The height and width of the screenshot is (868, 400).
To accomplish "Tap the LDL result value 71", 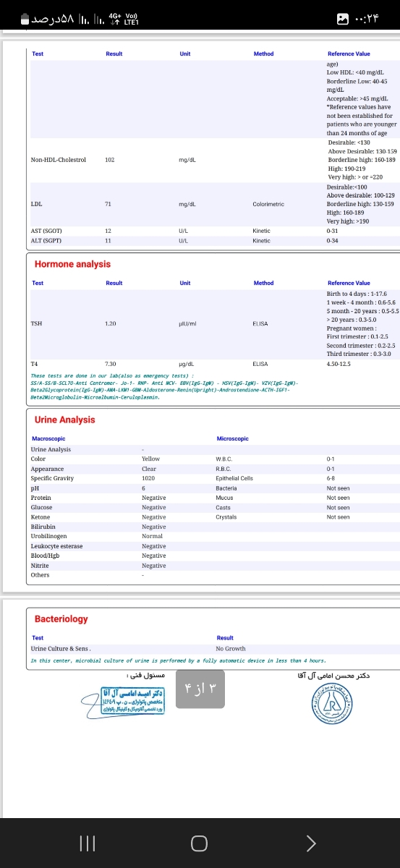I will coord(108,204).
